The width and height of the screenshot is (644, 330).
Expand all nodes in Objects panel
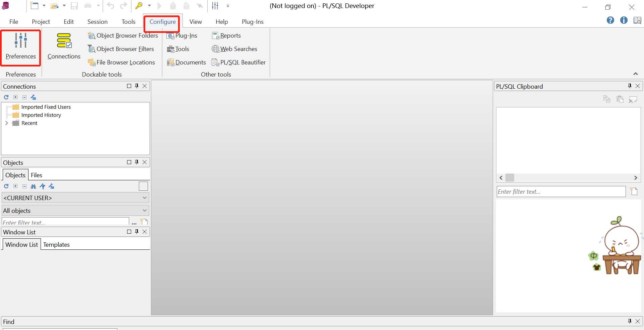(15, 186)
